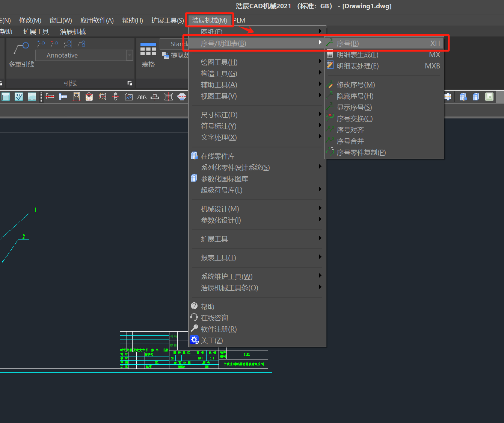Select 序号/明细表(B) menu entry

point(257,44)
